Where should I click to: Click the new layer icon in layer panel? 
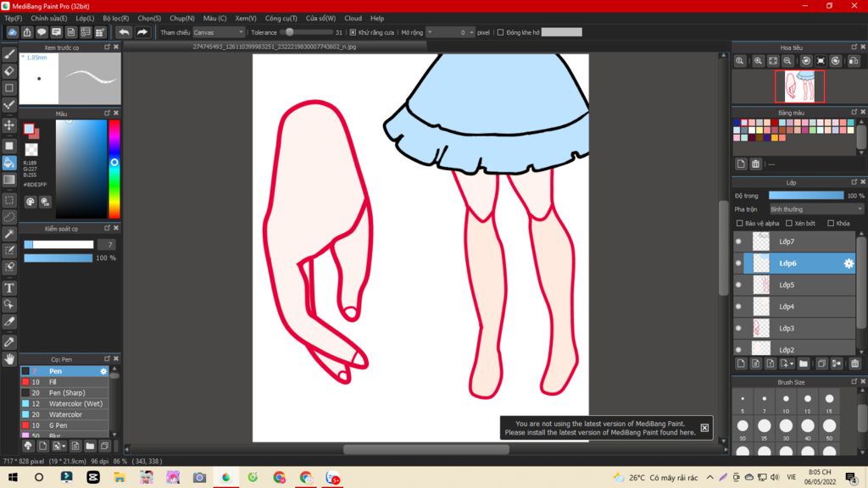coord(741,363)
